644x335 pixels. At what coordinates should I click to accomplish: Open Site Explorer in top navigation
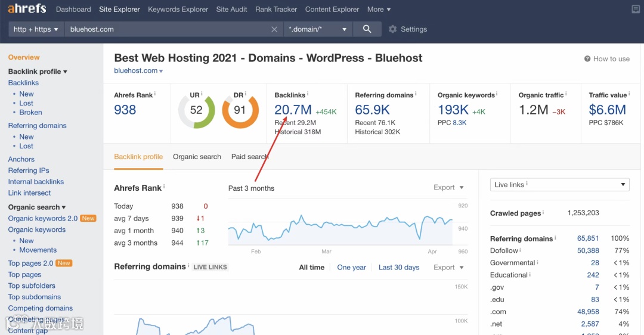point(119,9)
